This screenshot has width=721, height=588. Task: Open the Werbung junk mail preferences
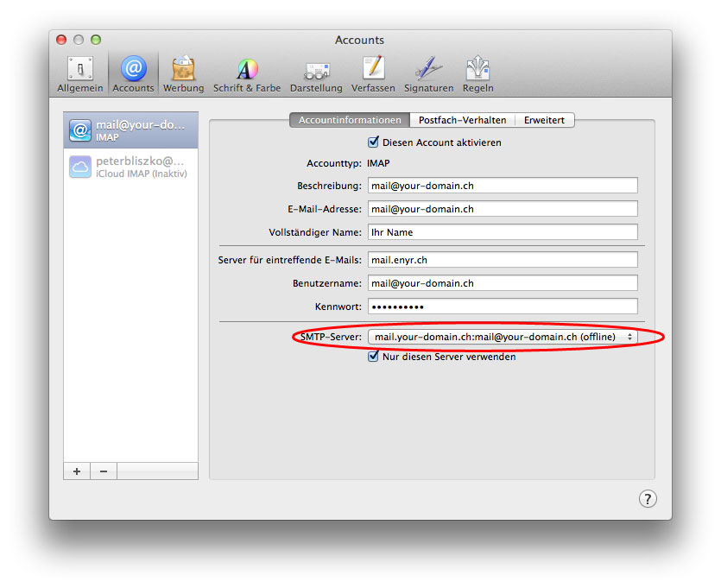tap(183, 74)
